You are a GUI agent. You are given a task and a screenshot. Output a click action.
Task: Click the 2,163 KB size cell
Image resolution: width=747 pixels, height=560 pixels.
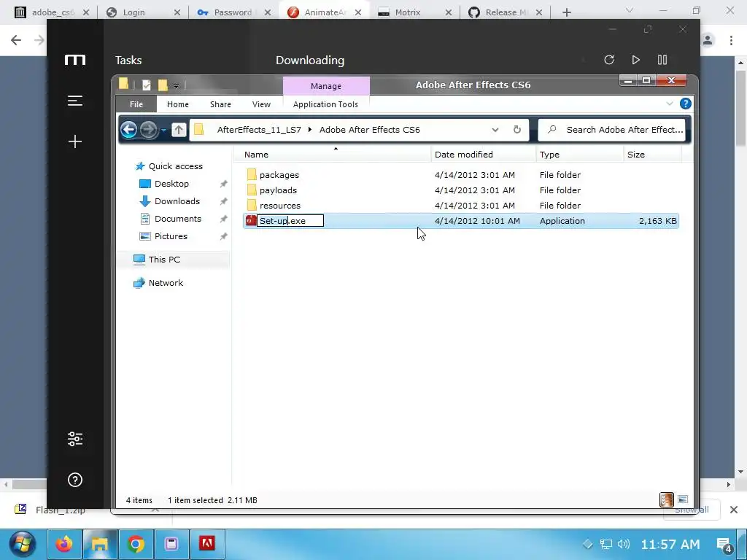[x=657, y=220]
